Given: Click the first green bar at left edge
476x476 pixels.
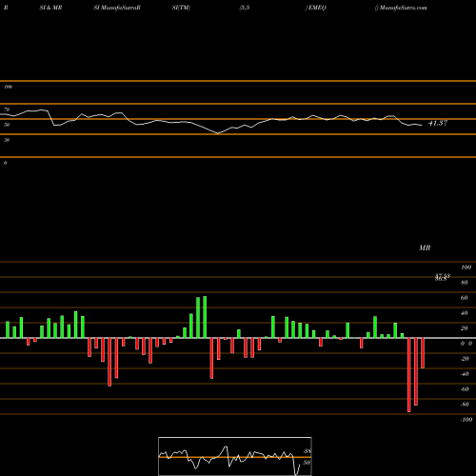Looking at the screenshot, I should [8, 329].
